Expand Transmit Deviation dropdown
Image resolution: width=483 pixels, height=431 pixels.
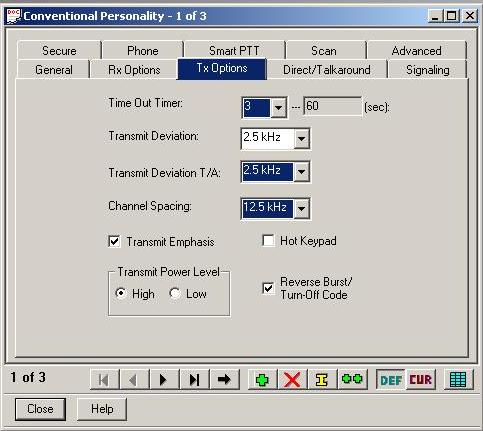pos(301,138)
